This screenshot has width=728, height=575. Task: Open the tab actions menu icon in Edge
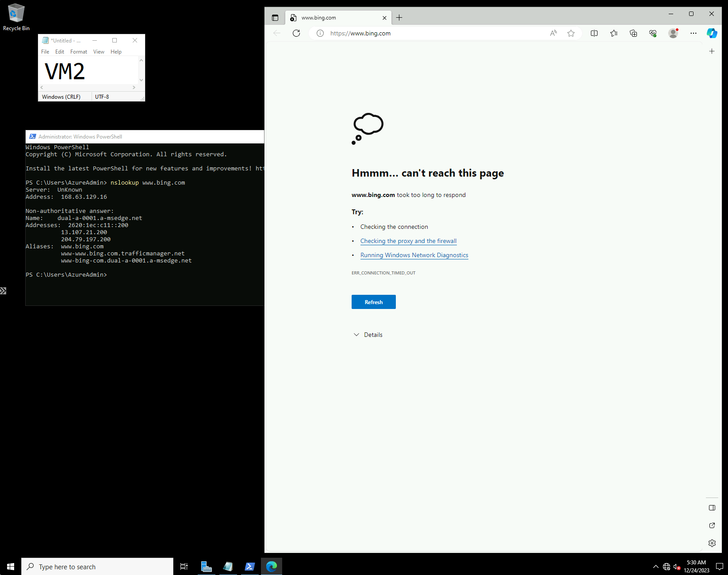[x=275, y=18]
